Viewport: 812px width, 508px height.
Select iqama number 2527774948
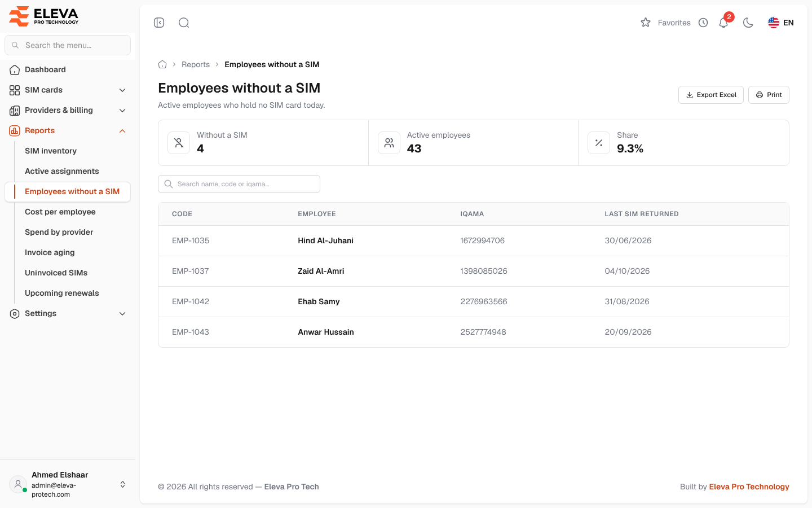pos(483,332)
